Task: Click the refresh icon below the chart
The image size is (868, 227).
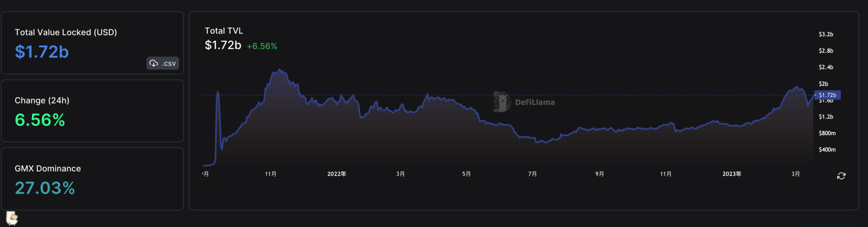Action: coord(841,176)
